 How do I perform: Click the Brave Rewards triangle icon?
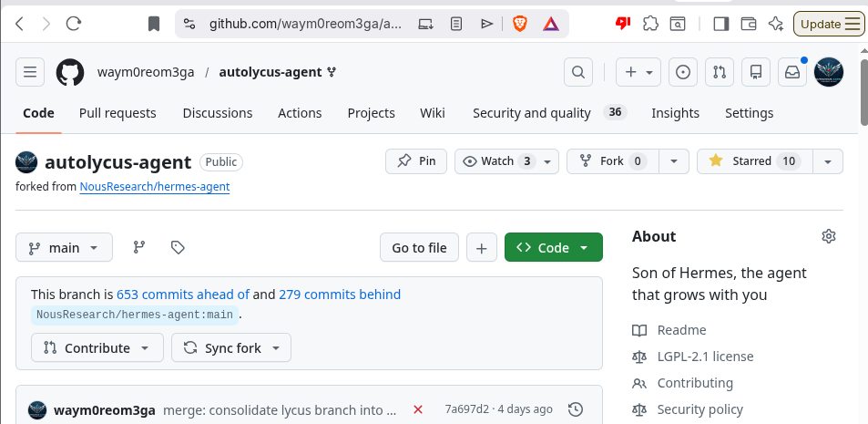point(551,24)
